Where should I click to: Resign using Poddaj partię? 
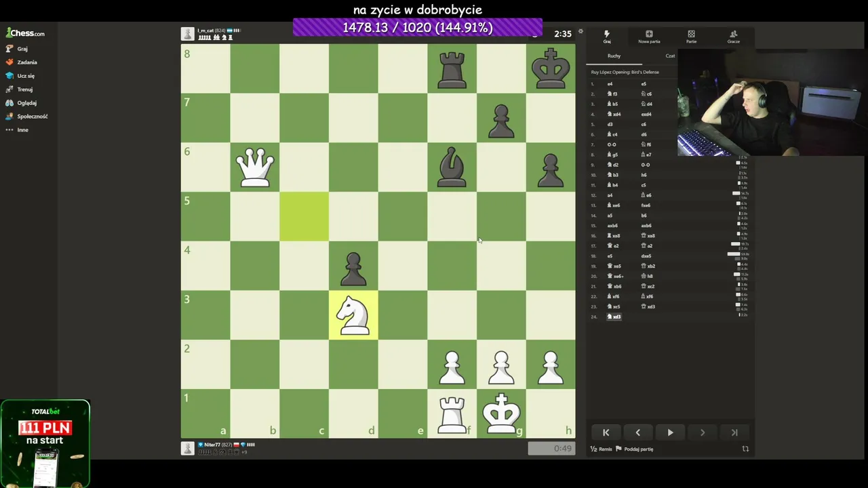(x=635, y=449)
